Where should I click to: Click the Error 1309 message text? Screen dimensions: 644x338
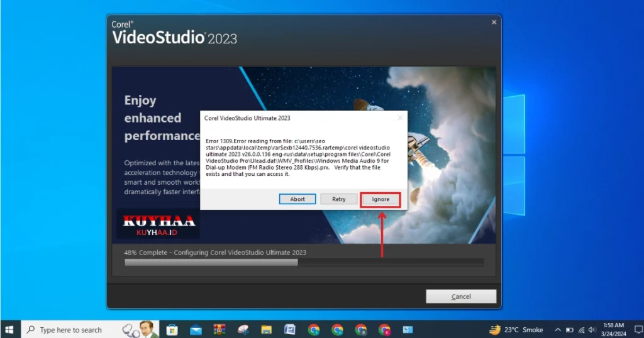pyautogui.click(x=298, y=158)
